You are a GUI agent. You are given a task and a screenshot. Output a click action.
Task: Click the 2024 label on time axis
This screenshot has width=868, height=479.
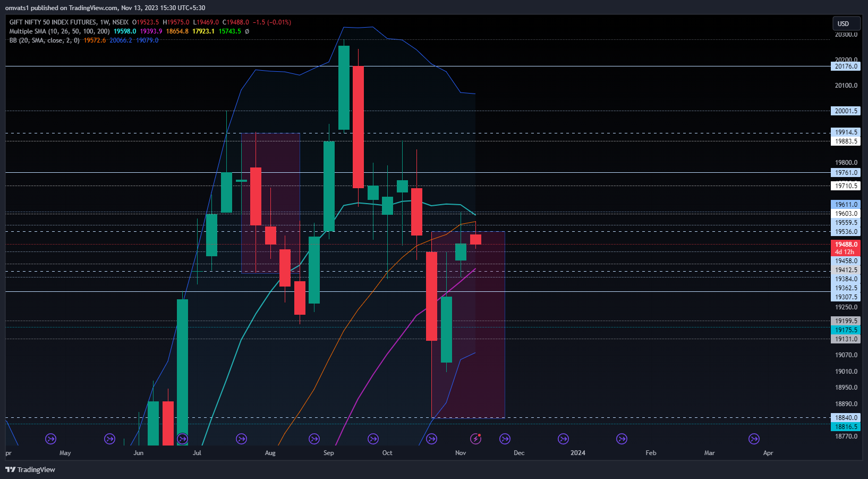(578, 453)
